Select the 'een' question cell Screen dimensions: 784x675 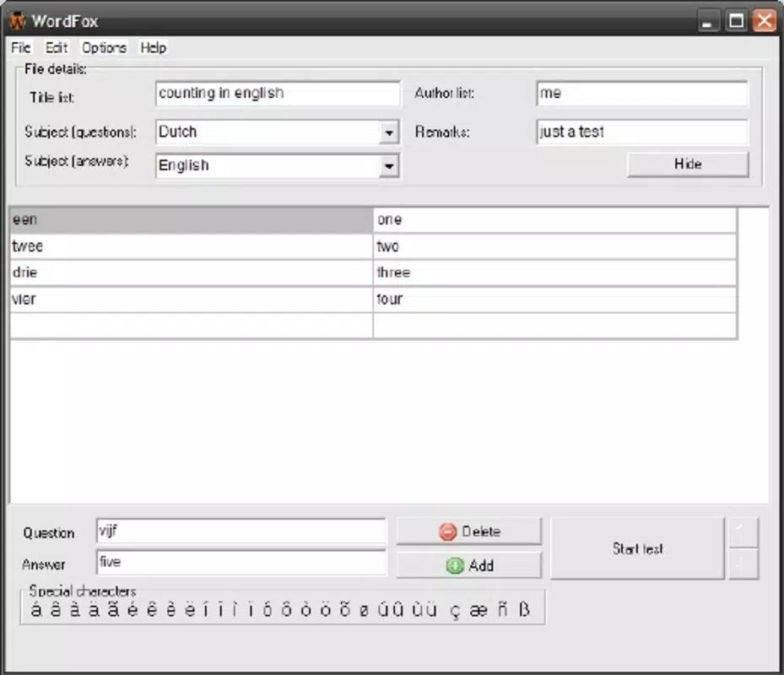tap(192, 220)
